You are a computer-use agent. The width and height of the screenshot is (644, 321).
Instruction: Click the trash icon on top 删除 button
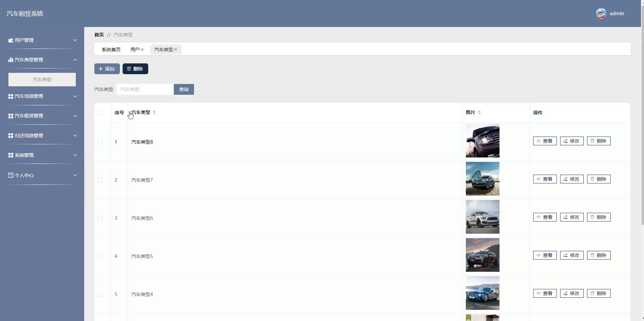click(x=129, y=69)
